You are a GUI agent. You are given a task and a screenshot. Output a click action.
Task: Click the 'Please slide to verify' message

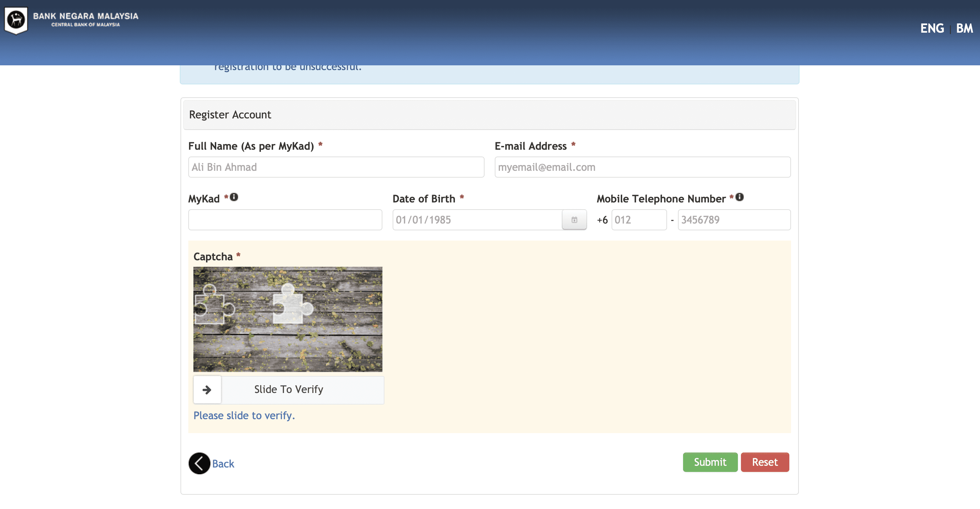(244, 415)
